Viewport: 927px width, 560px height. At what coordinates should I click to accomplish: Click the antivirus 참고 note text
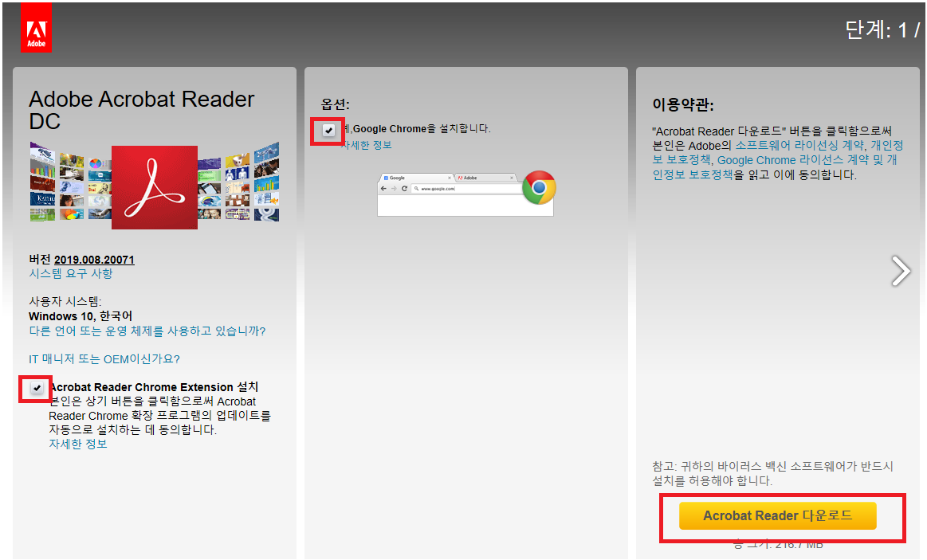pyautogui.click(x=772, y=474)
